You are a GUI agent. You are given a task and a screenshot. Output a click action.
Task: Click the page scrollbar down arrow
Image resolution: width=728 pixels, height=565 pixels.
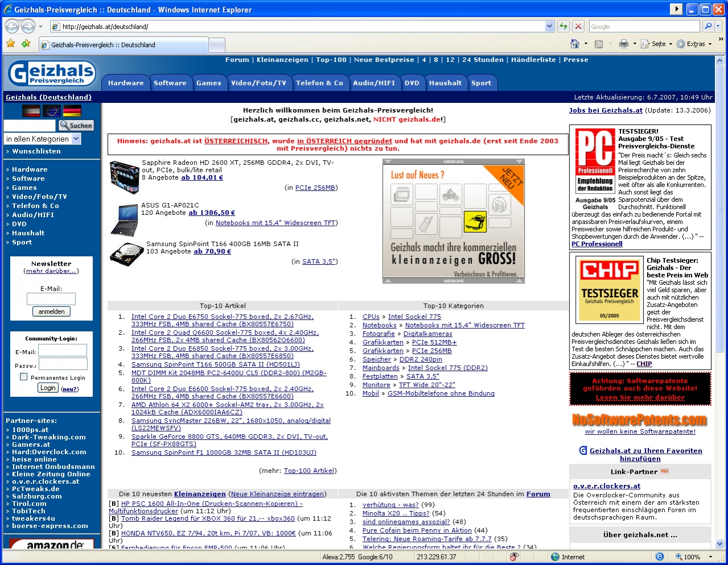coord(719,544)
